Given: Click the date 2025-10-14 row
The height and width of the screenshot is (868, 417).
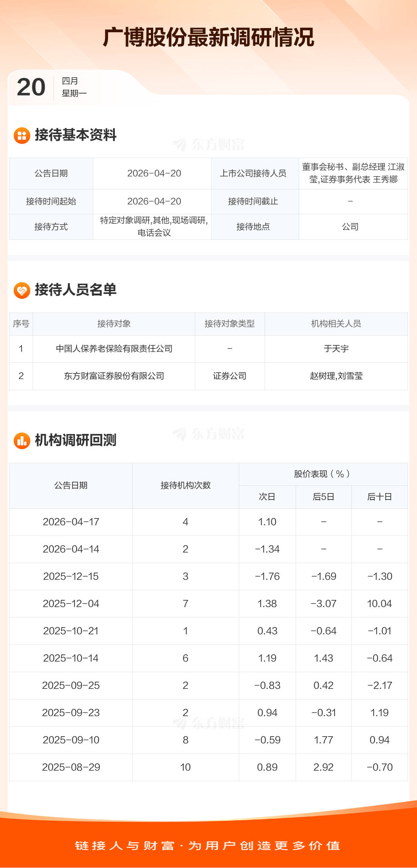Looking at the screenshot, I should (208, 658).
